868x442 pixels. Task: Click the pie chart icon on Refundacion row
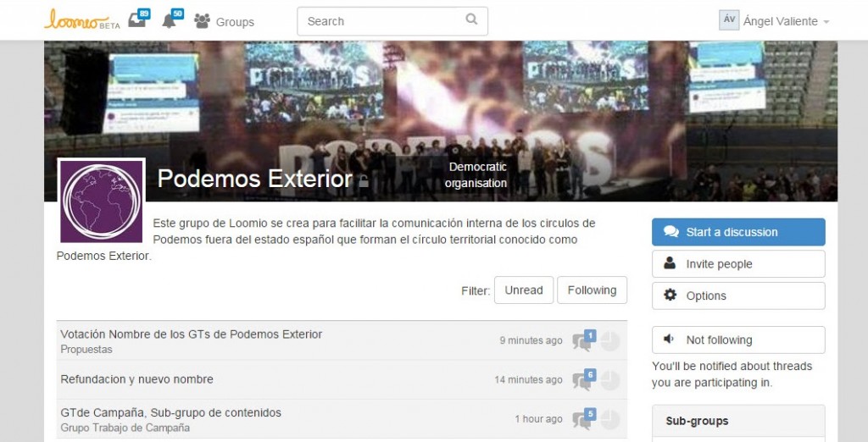609,380
